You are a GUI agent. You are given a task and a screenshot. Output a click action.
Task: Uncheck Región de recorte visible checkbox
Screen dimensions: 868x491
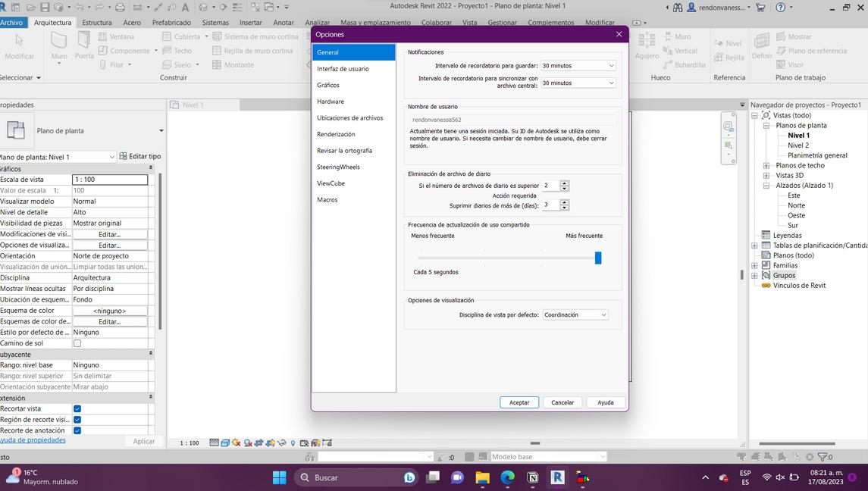(x=77, y=420)
